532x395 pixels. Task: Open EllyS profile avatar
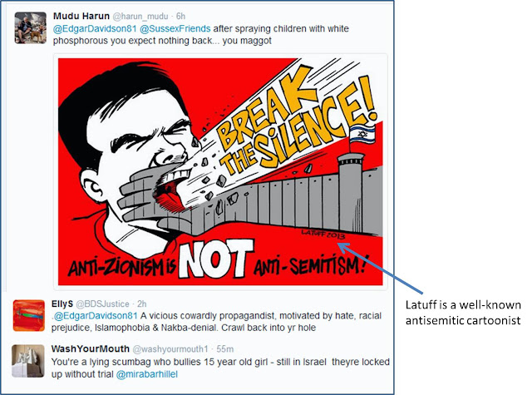[29, 315]
